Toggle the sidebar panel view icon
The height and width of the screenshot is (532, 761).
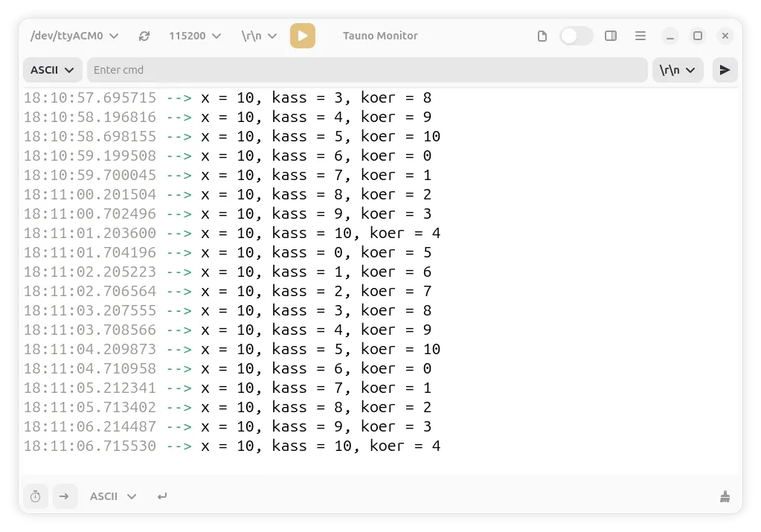pos(611,36)
